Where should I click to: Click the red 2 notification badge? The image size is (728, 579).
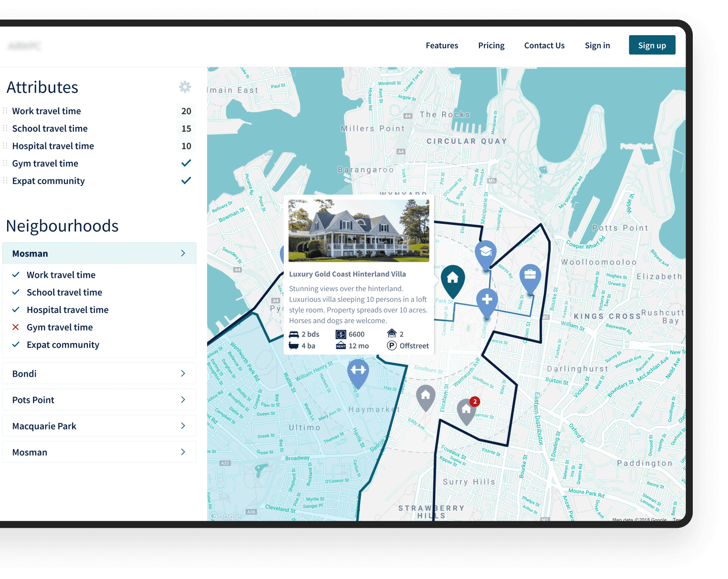[x=475, y=401]
